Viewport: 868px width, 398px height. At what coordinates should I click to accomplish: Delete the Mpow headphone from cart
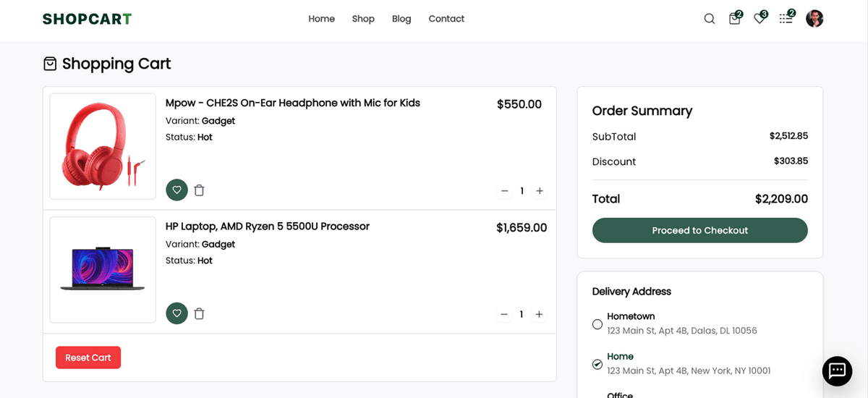pos(200,190)
